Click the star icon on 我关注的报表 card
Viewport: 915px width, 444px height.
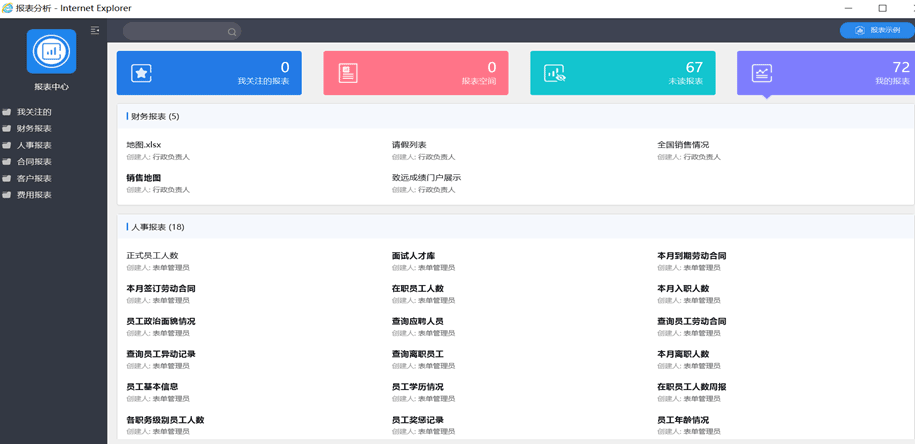click(141, 73)
